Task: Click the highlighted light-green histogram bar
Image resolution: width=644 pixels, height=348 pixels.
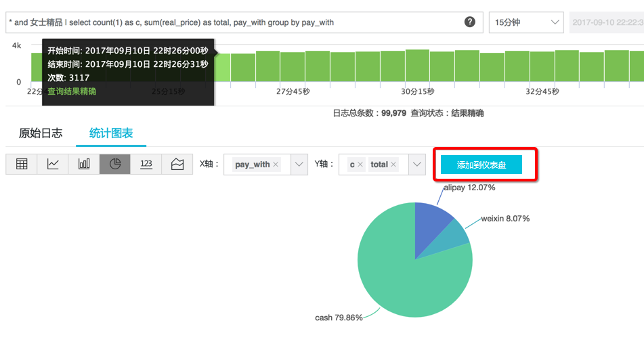Action: click(222, 68)
